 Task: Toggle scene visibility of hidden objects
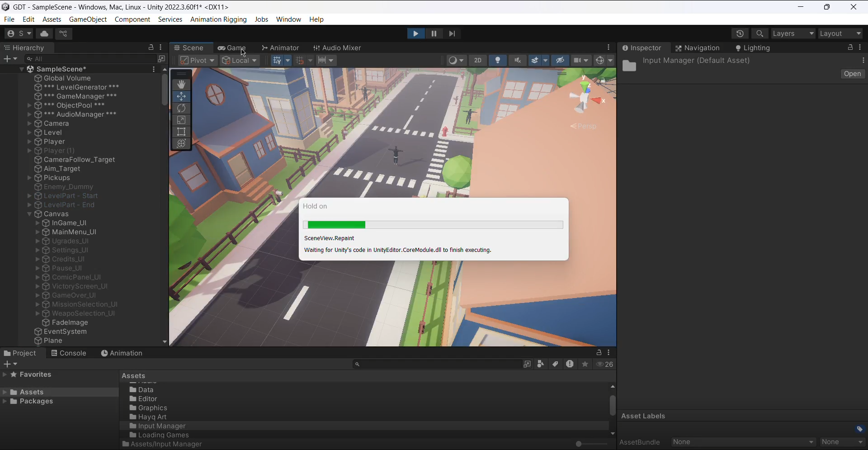coord(560,60)
